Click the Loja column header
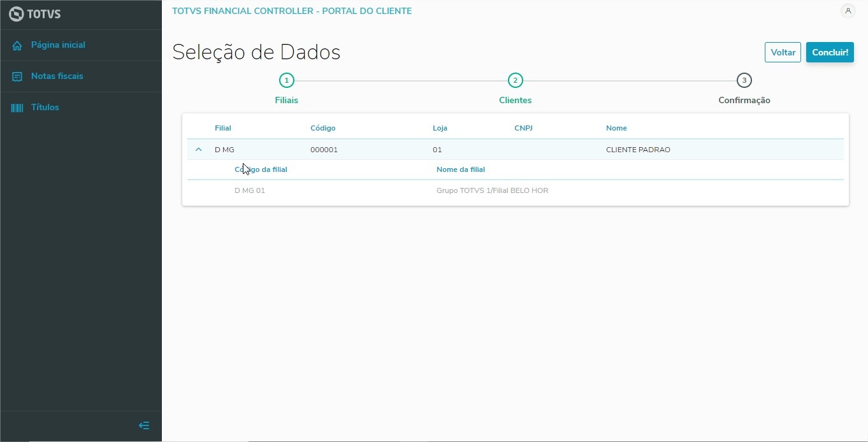Viewport: 868px width, 442px height. (440, 128)
